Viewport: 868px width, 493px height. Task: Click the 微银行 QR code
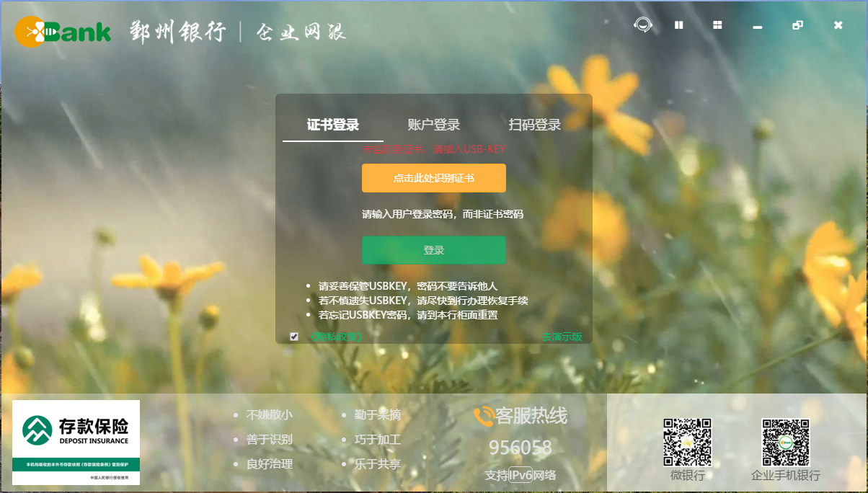click(686, 442)
